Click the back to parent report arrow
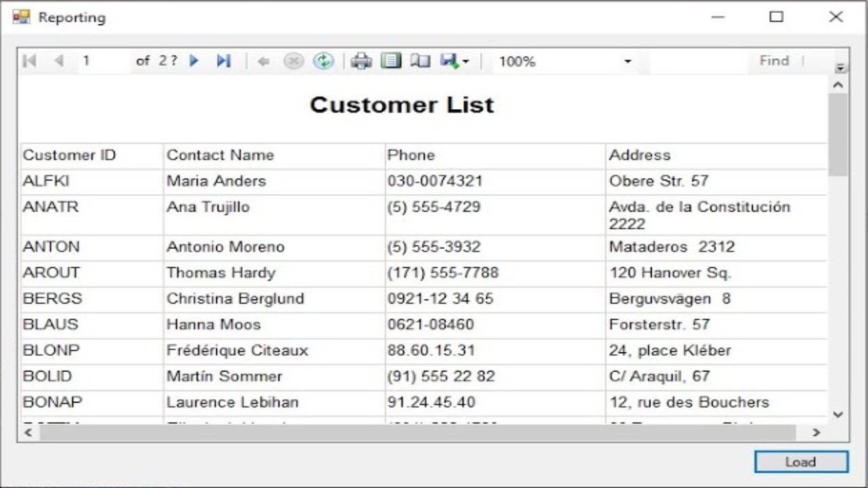This screenshot has height=488, width=868. [x=264, y=62]
